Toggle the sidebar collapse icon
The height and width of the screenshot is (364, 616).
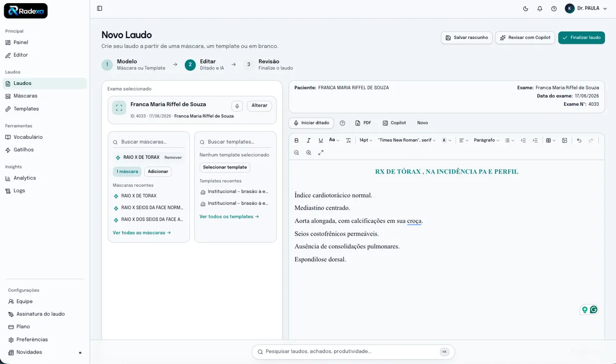pyautogui.click(x=100, y=8)
